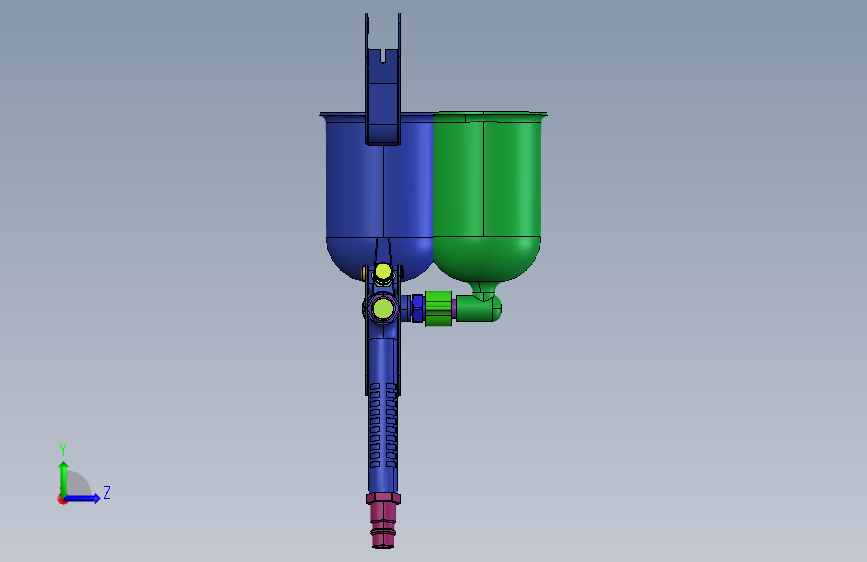Select the blue hex nut beside green coupling
The height and width of the screenshot is (562, 867).
pyautogui.click(x=417, y=309)
